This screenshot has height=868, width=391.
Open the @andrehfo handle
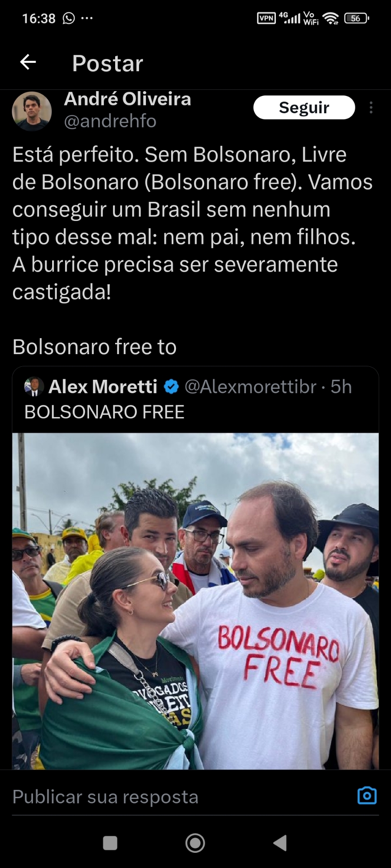(x=110, y=121)
